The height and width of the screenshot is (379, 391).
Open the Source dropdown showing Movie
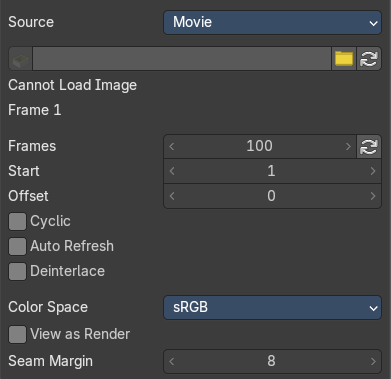coord(272,22)
